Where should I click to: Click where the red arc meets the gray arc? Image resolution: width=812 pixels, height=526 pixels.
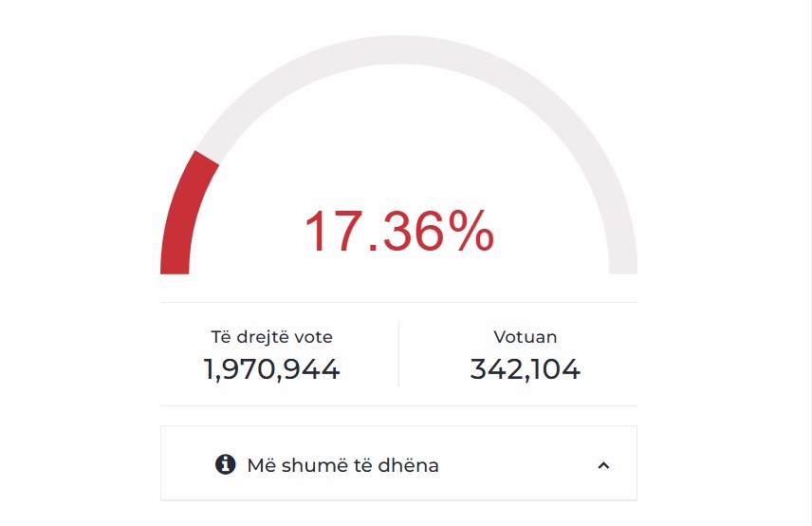[x=208, y=158]
